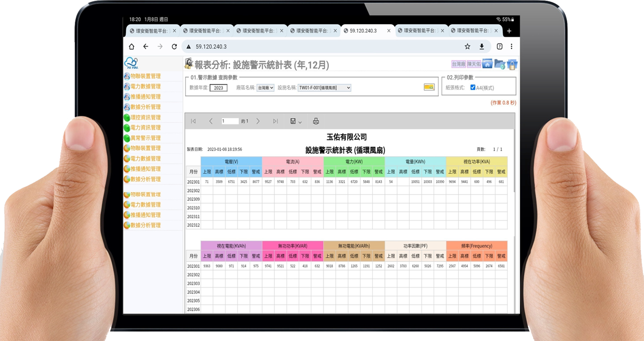Run the query with the yellow search button
The width and height of the screenshot is (644, 341).
coord(429,87)
